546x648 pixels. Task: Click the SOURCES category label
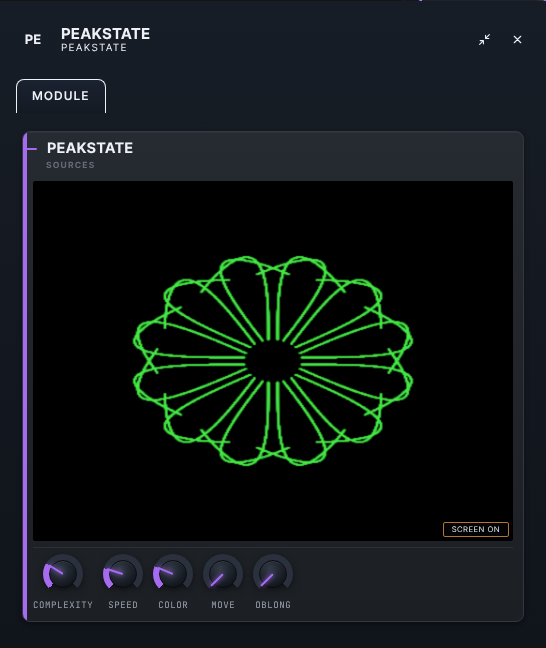click(70, 165)
